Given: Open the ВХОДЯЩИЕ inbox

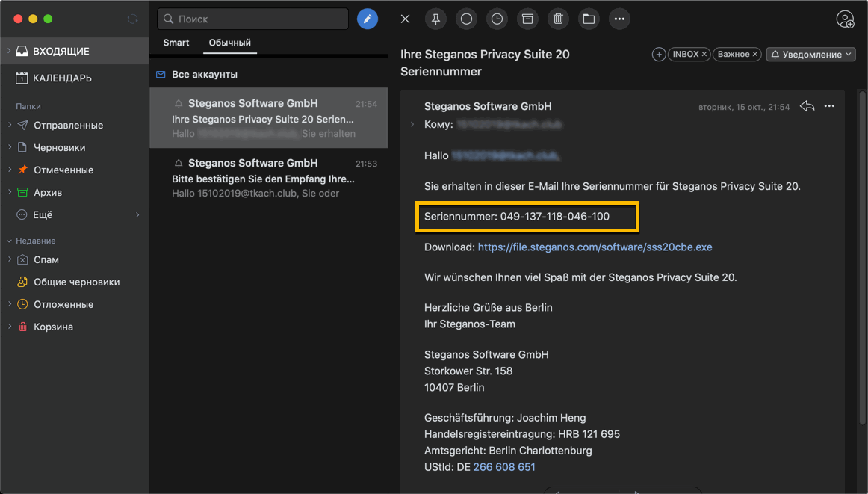Looking at the screenshot, I should (74, 51).
